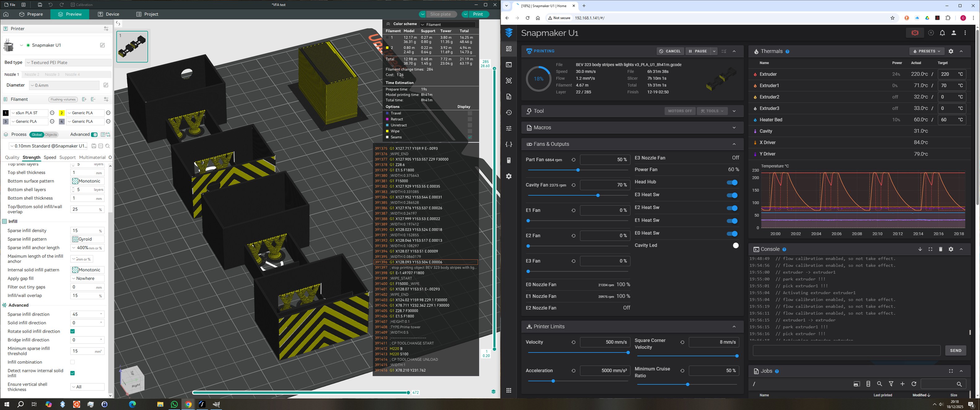Open Dashboard icon in Snapmaker sidebar
Viewport: 980px width, 410px height.
[x=509, y=49]
